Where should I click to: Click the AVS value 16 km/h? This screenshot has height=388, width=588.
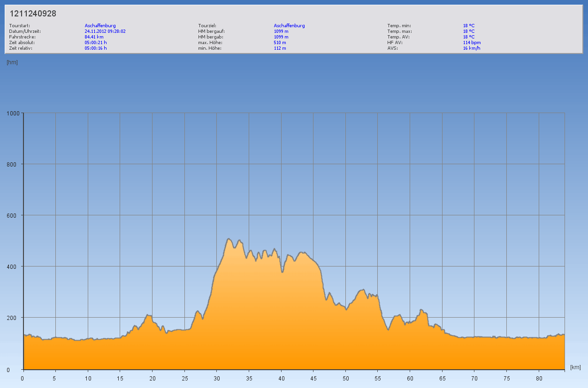(472, 48)
